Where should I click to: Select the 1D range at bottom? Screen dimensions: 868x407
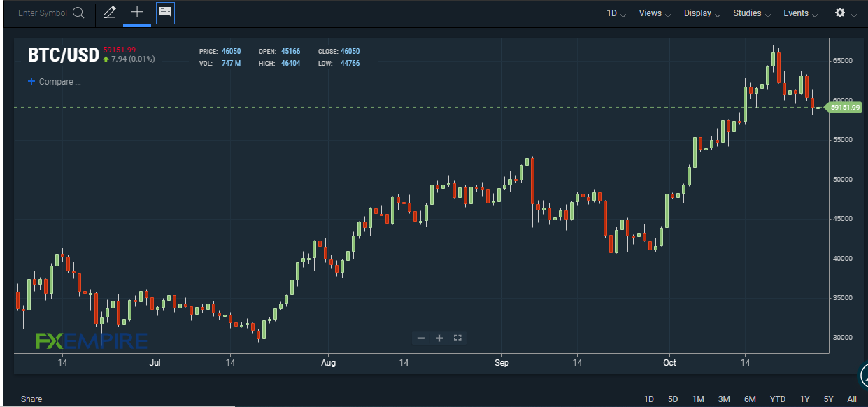648,399
